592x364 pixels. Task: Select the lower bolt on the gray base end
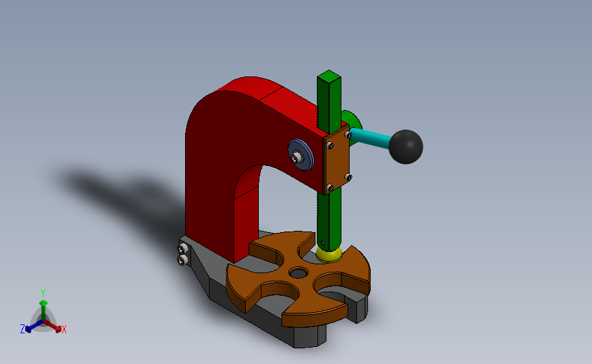183,260
